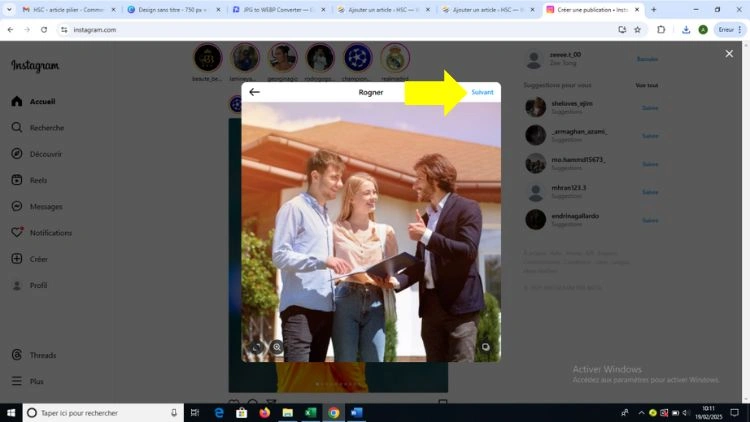Screen dimensions: 750x422
Task: Open the Windows notification center
Action: (735, 412)
